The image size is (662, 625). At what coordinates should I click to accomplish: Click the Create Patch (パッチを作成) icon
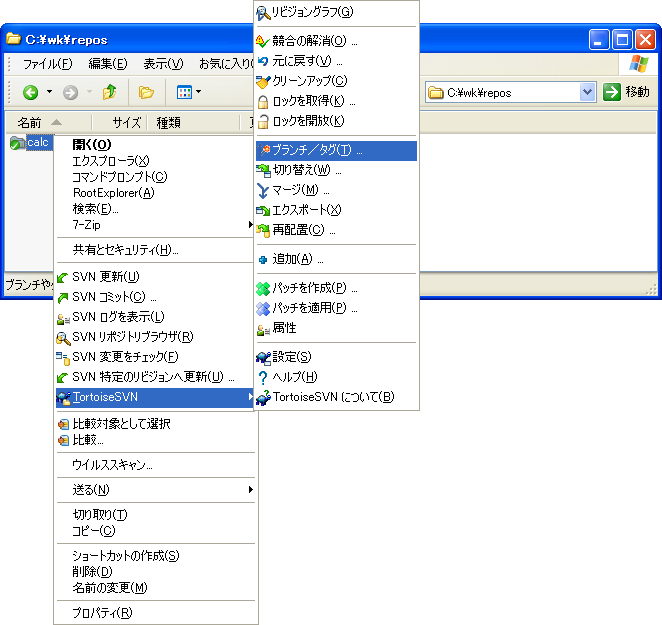point(263,288)
